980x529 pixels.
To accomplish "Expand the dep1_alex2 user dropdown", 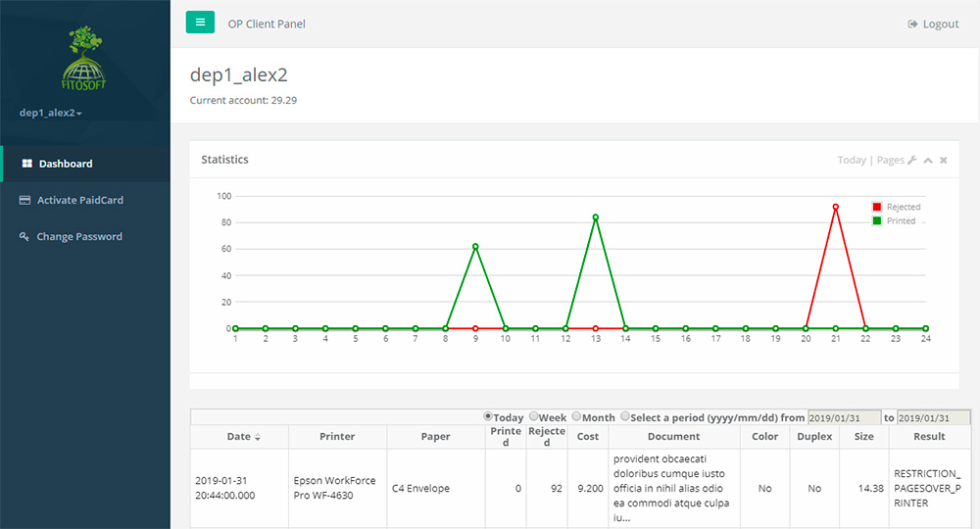I will point(51,113).
